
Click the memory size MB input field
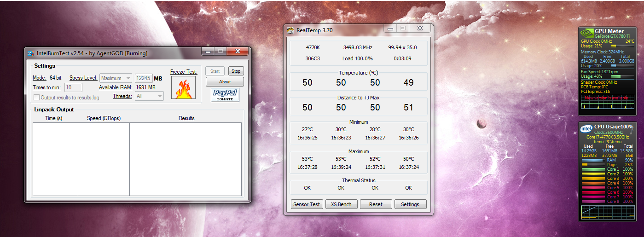pos(144,78)
